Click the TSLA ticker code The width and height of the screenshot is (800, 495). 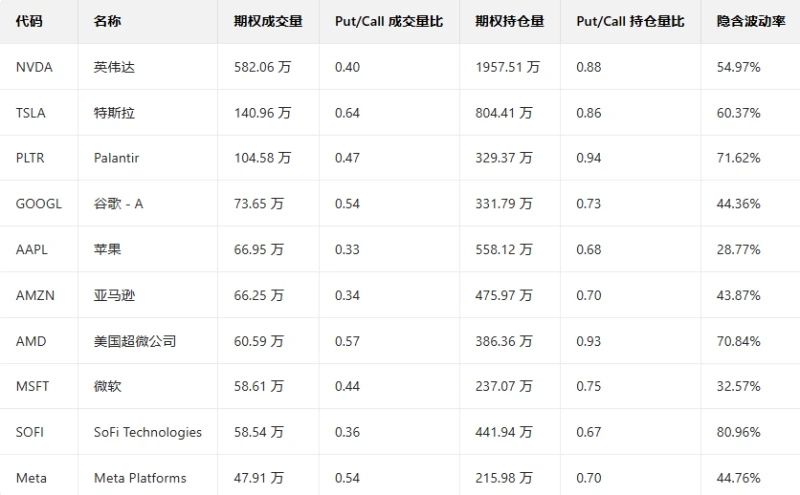click(31, 113)
